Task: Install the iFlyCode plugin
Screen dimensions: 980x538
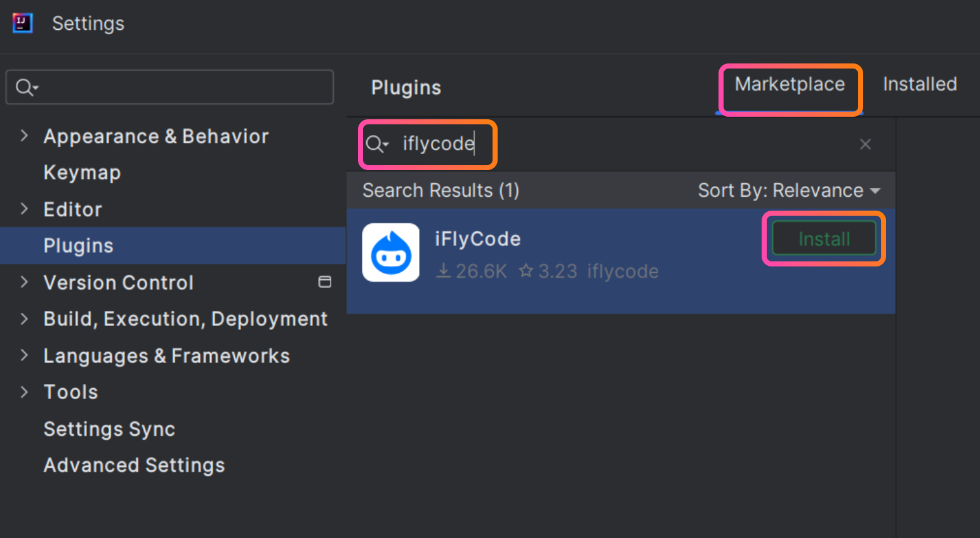Action: [x=823, y=239]
